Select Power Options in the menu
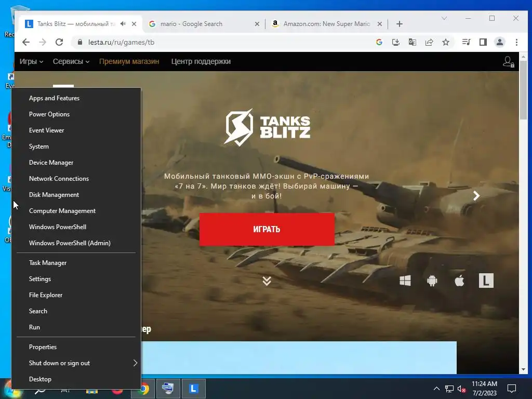Image resolution: width=532 pixels, height=399 pixels. 76,114
